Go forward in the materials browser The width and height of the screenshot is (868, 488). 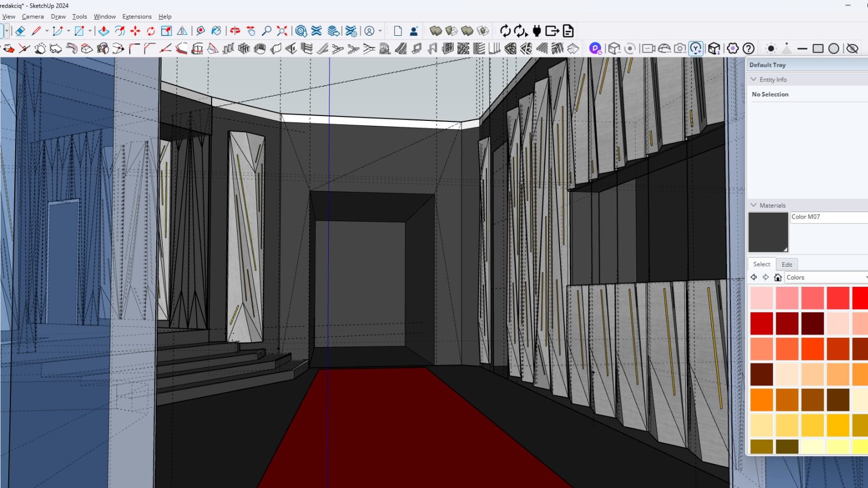tap(765, 277)
